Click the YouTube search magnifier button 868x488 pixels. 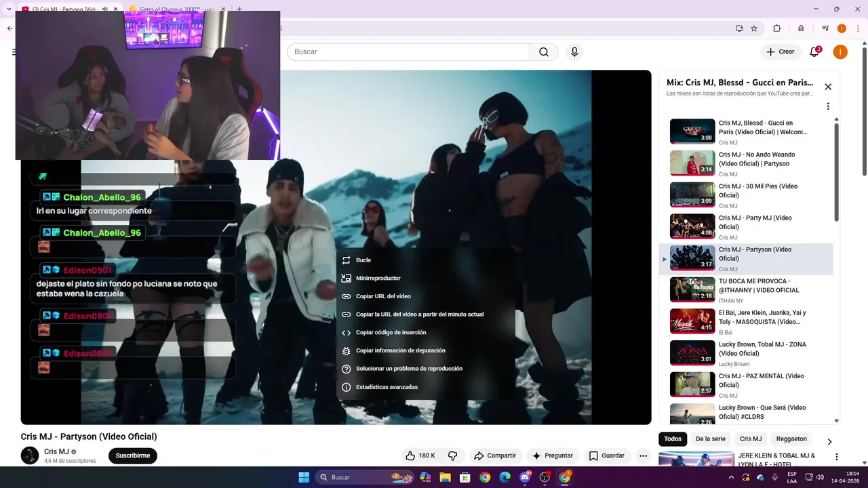[x=544, y=52]
